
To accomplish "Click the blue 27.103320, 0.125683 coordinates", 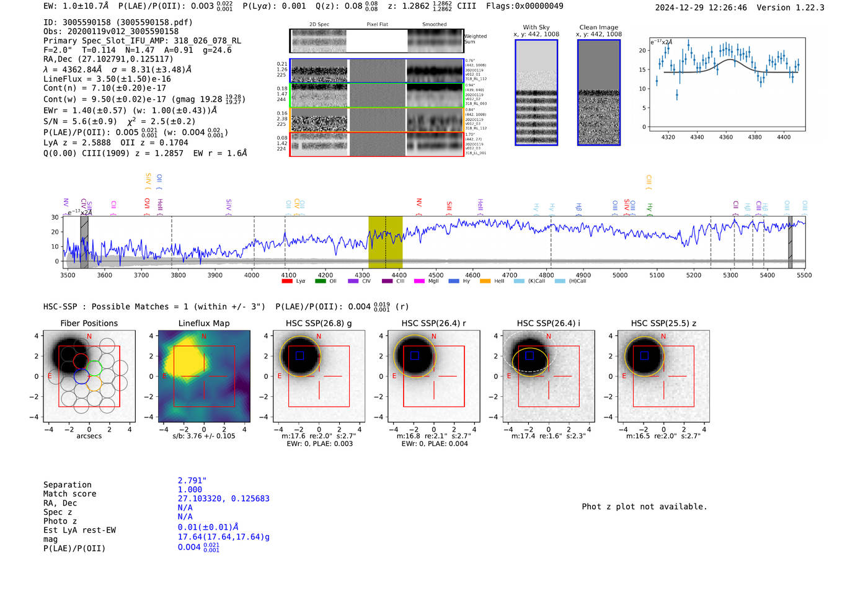I will 224,499.
